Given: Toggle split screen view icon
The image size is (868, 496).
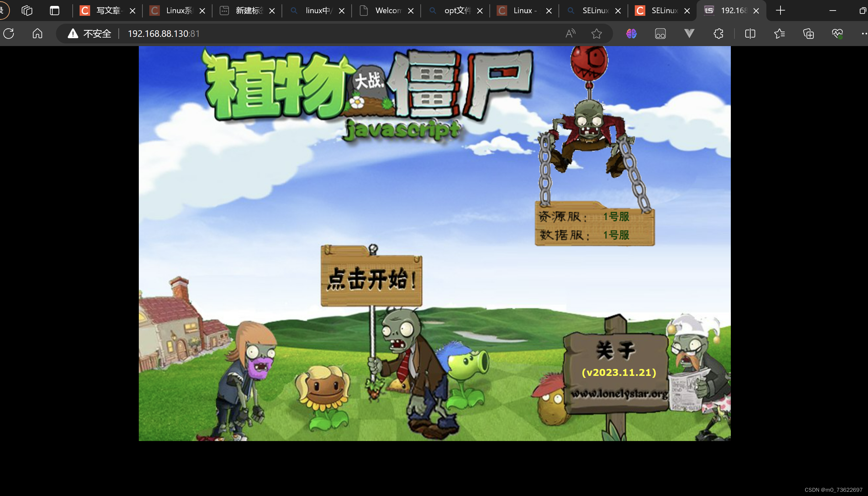Looking at the screenshot, I should pos(750,33).
